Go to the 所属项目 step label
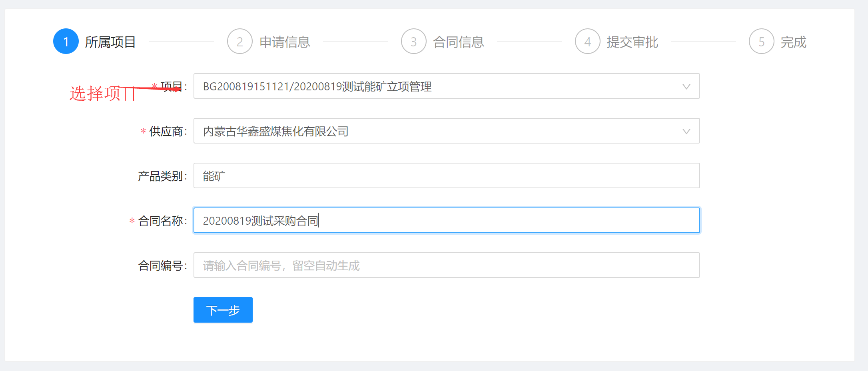The width and height of the screenshot is (868, 371). (110, 42)
